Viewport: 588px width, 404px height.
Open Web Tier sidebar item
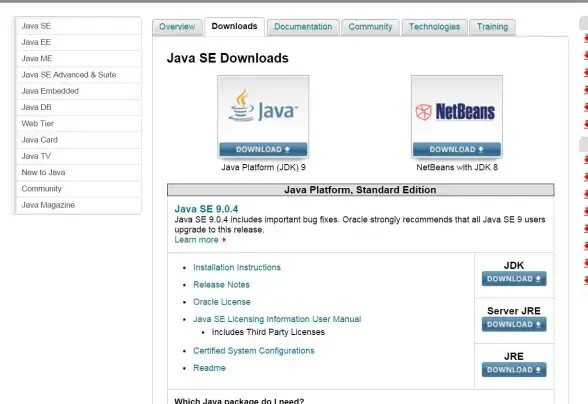tap(78, 123)
